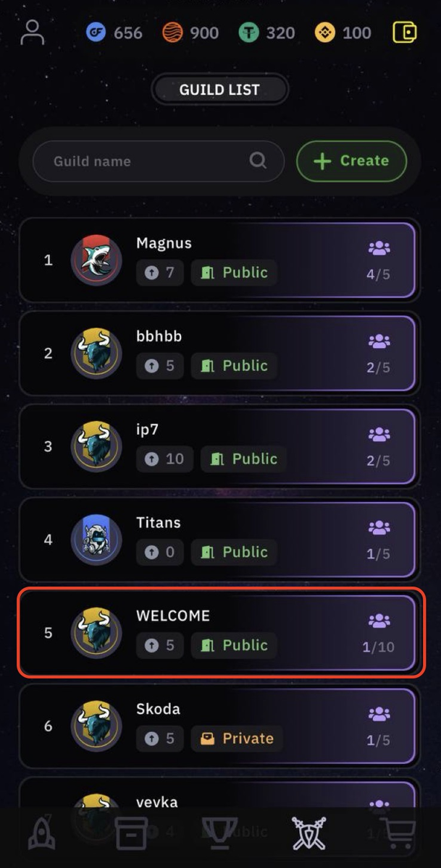Click the Public badge on ip7 guild
Image resolution: width=441 pixels, height=868 pixels.
click(243, 459)
